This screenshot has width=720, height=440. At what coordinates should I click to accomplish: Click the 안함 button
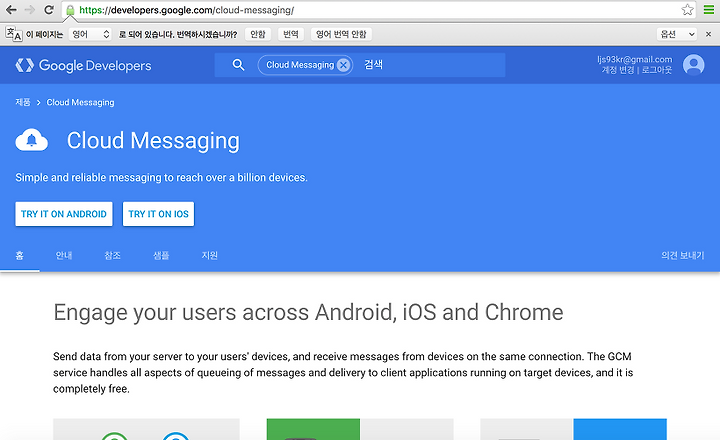258,34
